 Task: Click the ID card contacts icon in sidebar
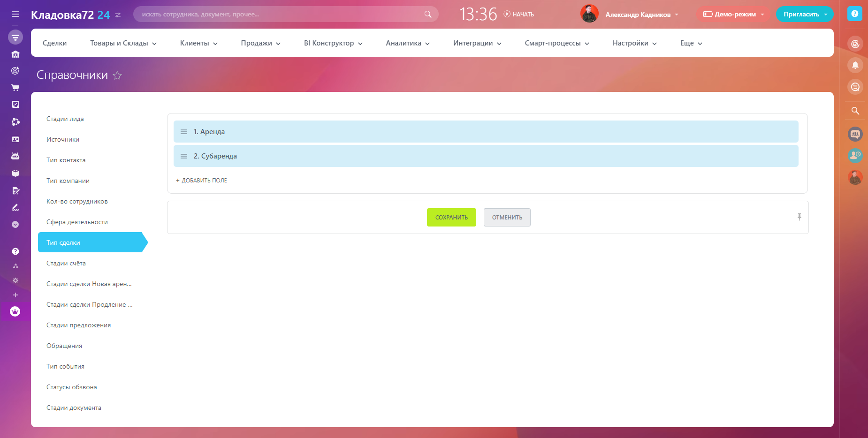[x=15, y=139]
